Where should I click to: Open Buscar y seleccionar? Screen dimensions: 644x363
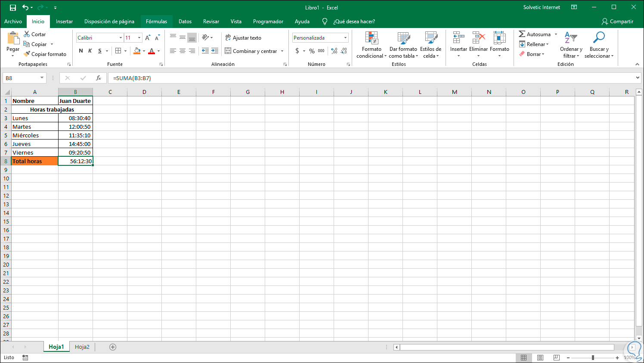[599, 45]
